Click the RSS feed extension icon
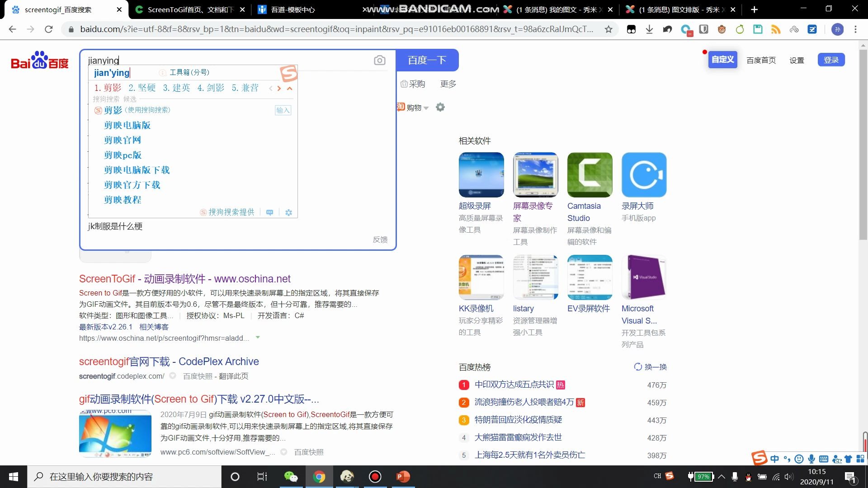Viewport: 868px width, 488px height. tap(776, 29)
